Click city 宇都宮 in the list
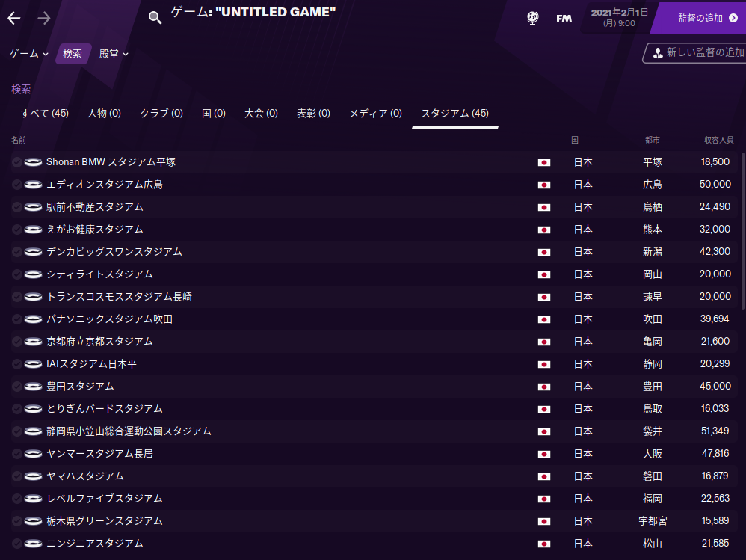This screenshot has width=746, height=560. [653, 521]
